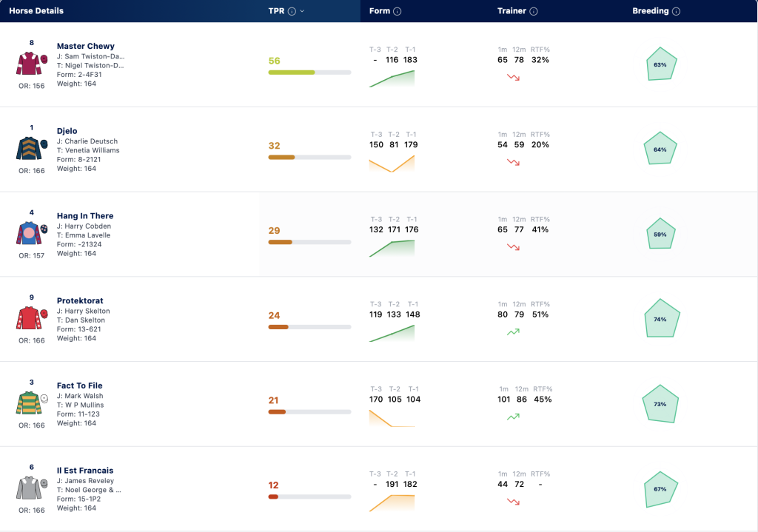
Task: Click the Breeding column info icon
Action: coord(677,11)
